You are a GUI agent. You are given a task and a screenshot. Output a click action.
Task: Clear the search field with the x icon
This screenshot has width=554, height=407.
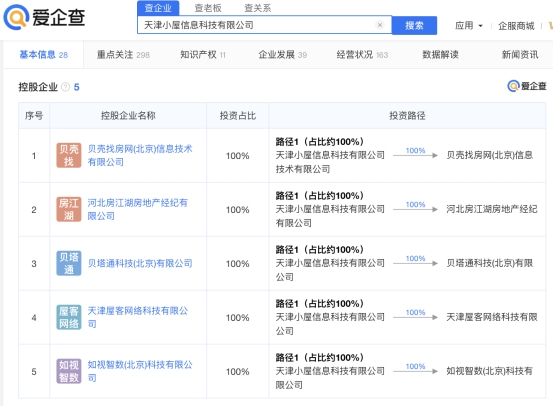380,25
